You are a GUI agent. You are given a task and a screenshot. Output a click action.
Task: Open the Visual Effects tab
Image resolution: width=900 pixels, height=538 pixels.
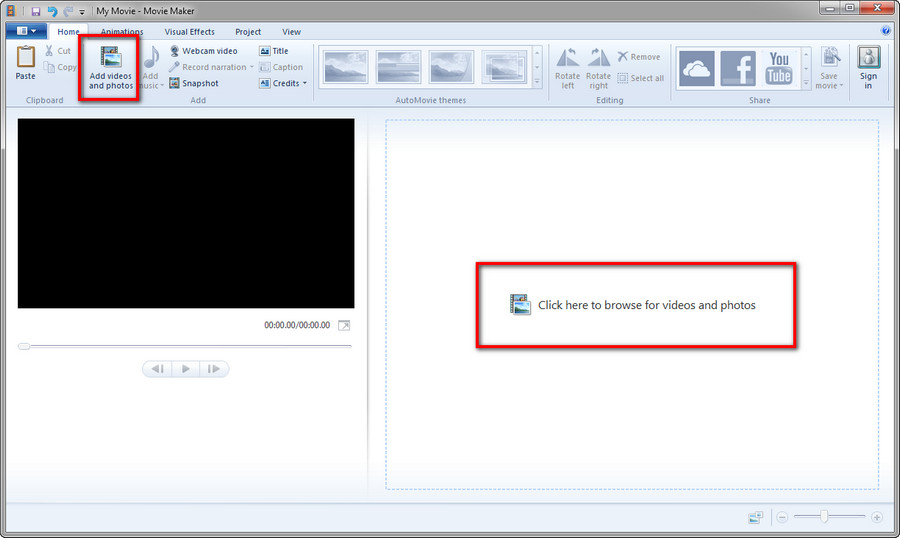tap(189, 32)
